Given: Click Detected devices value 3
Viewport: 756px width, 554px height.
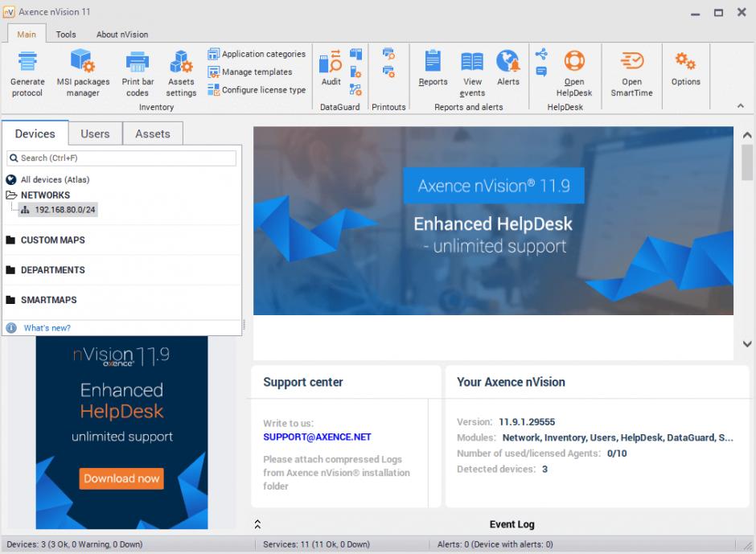Looking at the screenshot, I should [544, 469].
